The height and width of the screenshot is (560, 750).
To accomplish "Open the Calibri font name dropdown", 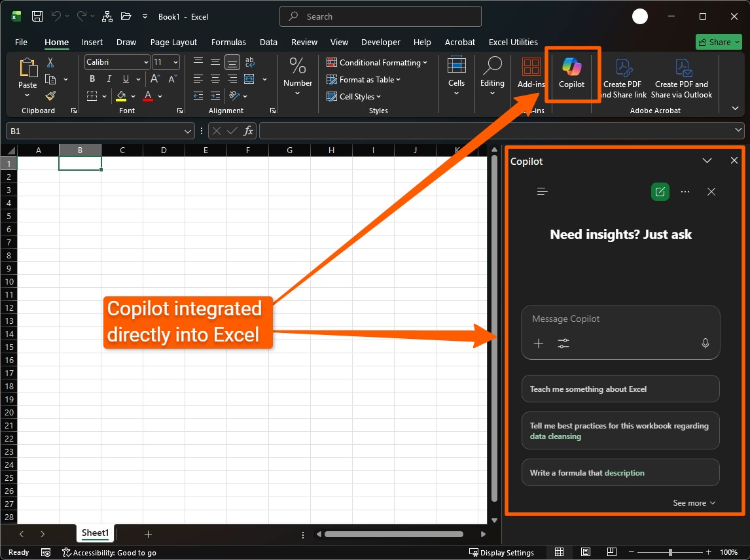I will click(x=146, y=62).
